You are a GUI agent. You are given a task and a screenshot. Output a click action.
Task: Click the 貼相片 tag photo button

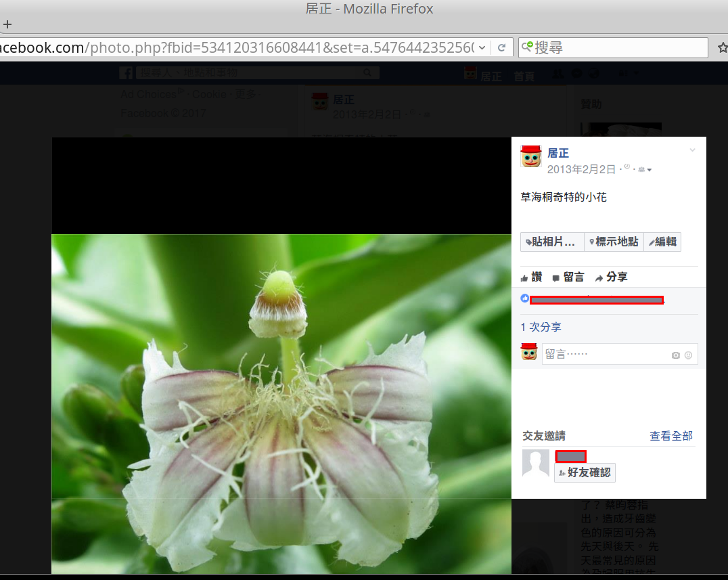pyautogui.click(x=551, y=242)
